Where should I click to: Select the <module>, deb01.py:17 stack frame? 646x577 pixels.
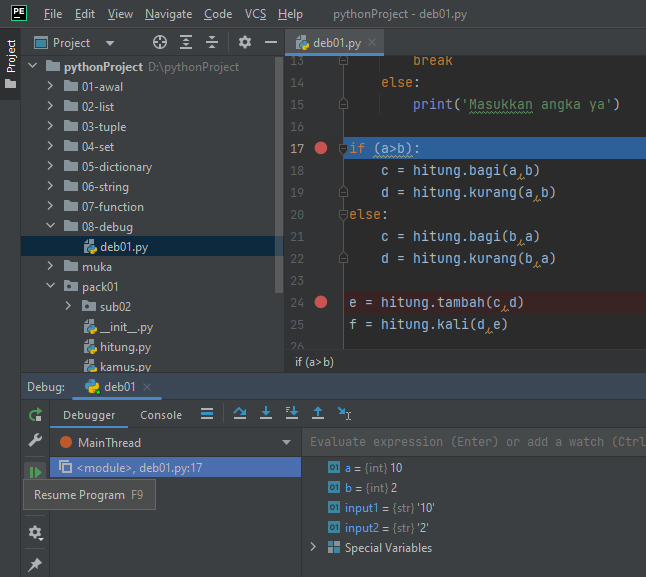tap(176, 467)
